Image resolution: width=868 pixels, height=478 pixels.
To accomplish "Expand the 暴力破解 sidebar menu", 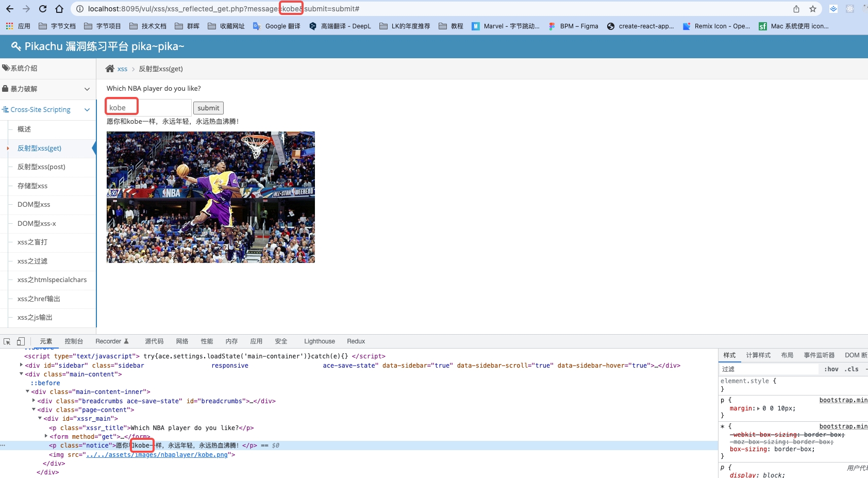I will (x=48, y=89).
